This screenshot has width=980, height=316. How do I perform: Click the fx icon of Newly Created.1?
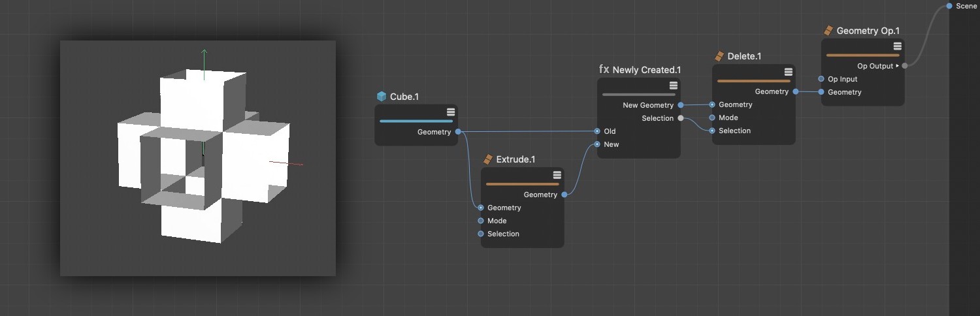604,69
